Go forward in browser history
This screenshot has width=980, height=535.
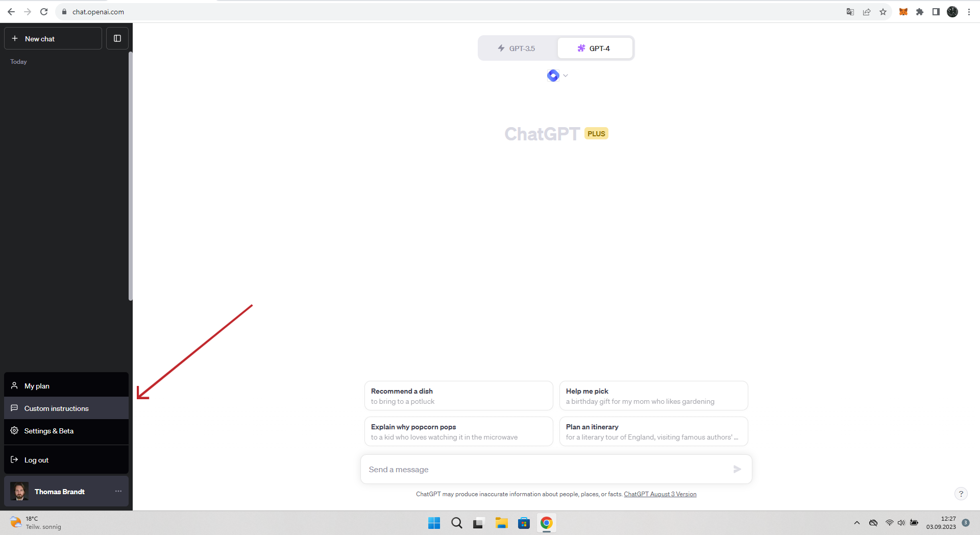[28, 12]
